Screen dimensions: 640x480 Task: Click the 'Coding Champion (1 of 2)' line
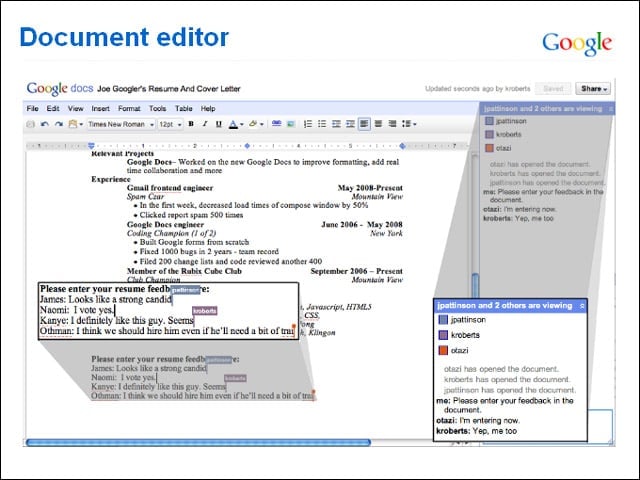pyautogui.click(x=171, y=233)
